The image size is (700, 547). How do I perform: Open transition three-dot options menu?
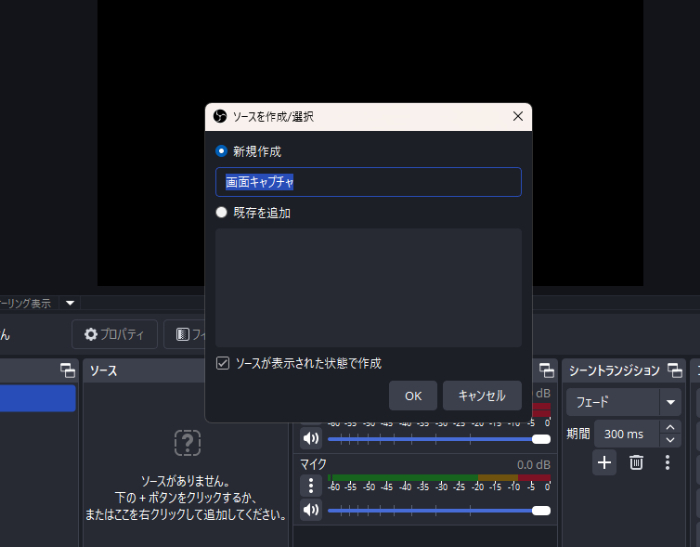667,463
